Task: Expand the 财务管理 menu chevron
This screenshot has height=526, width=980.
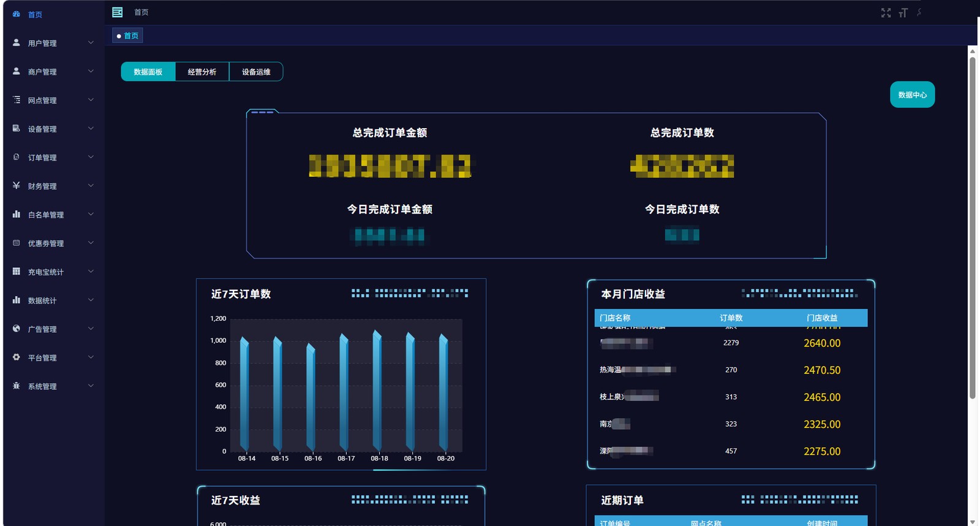Action: [x=91, y=186]
